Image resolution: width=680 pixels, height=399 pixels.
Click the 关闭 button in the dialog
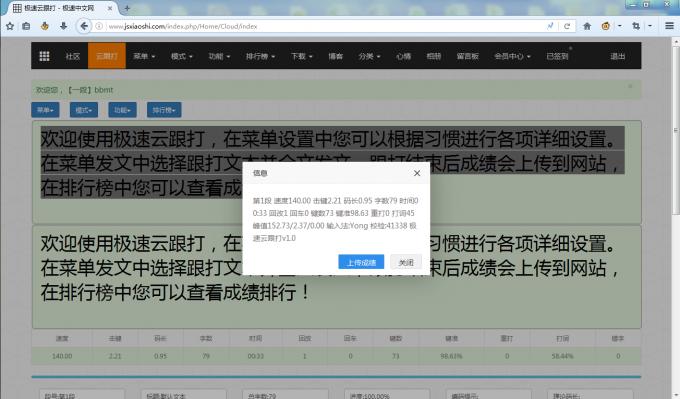406,262
